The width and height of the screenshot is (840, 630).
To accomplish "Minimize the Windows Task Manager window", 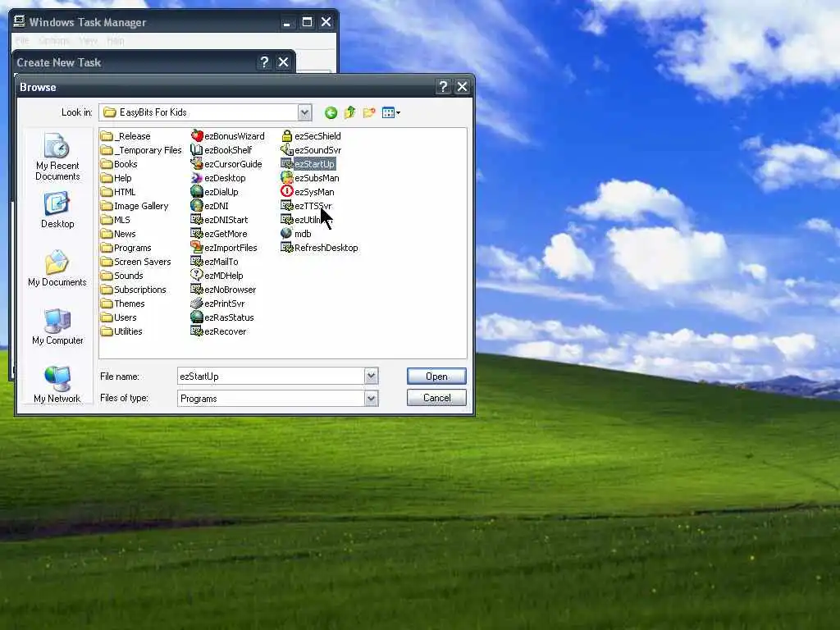I will (287, 22).
